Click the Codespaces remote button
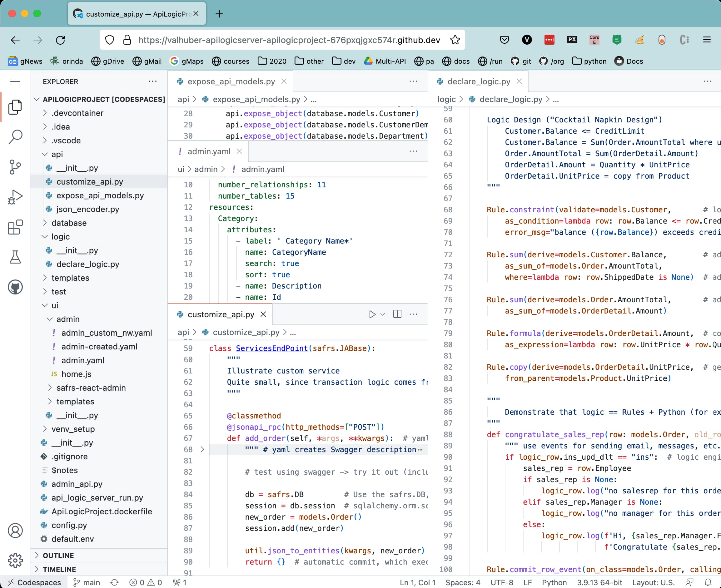 click(x=35, y=582)
